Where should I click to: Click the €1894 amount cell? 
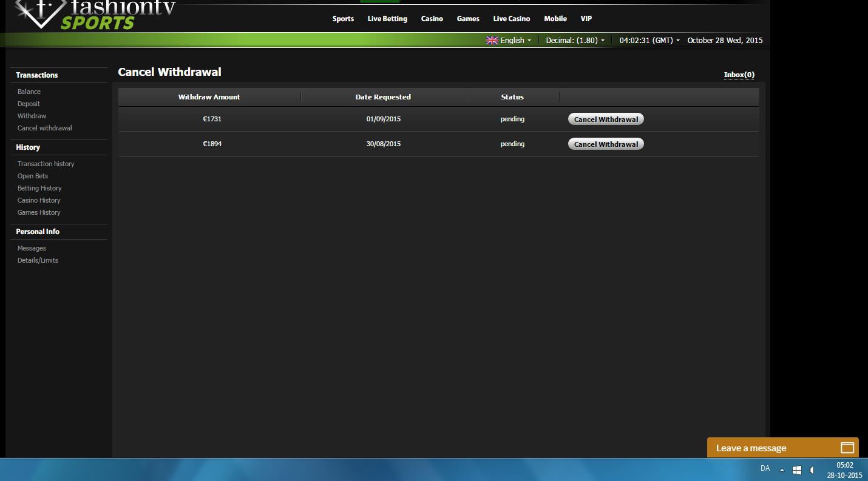pos(212,144)
